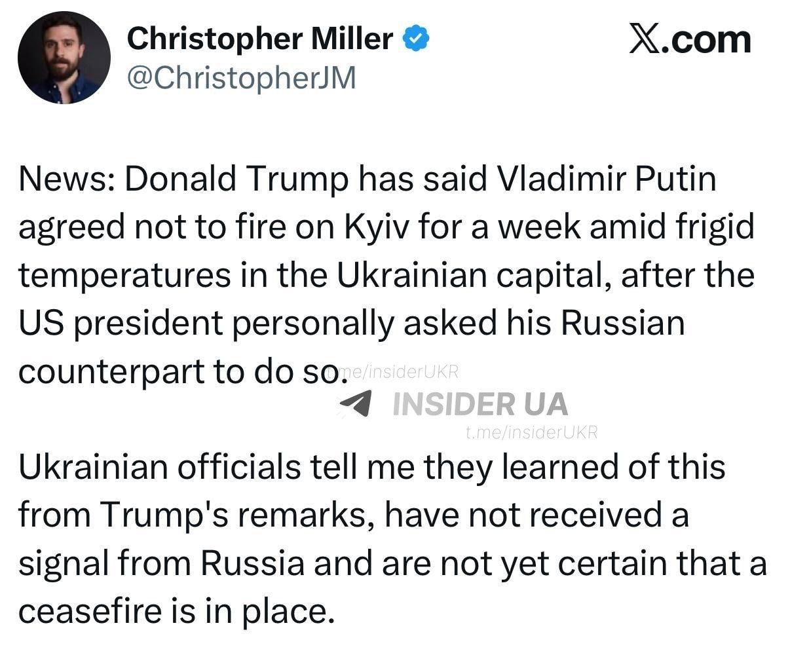Open the t.me/insiderUKR link below INSIDER UA
This screenshot has width=790, height=672.
tap(531, 432)
